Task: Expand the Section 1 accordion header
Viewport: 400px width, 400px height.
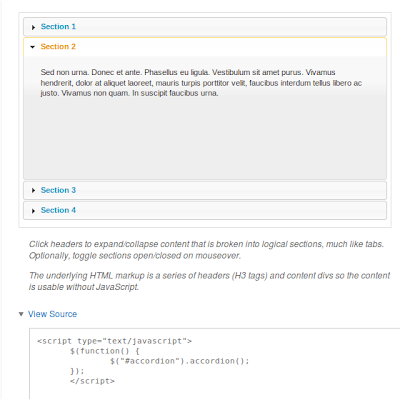Action: [x=58, y=27]
